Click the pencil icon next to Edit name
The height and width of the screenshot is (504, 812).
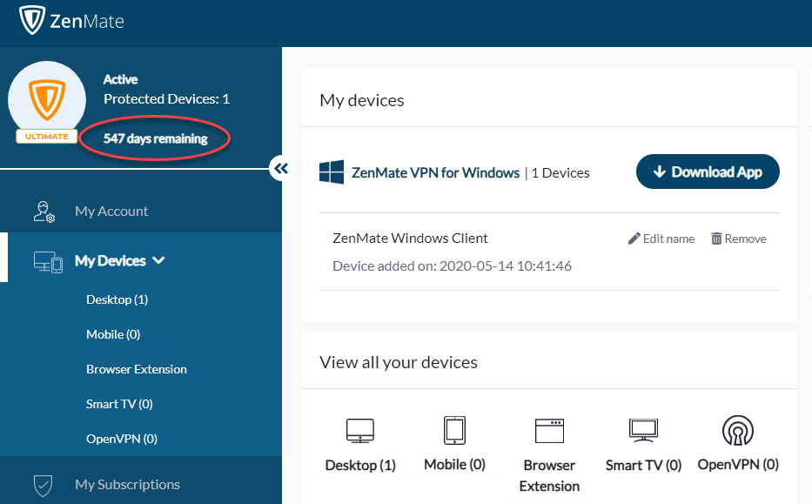pyautogui.click(x=634, y=239)
